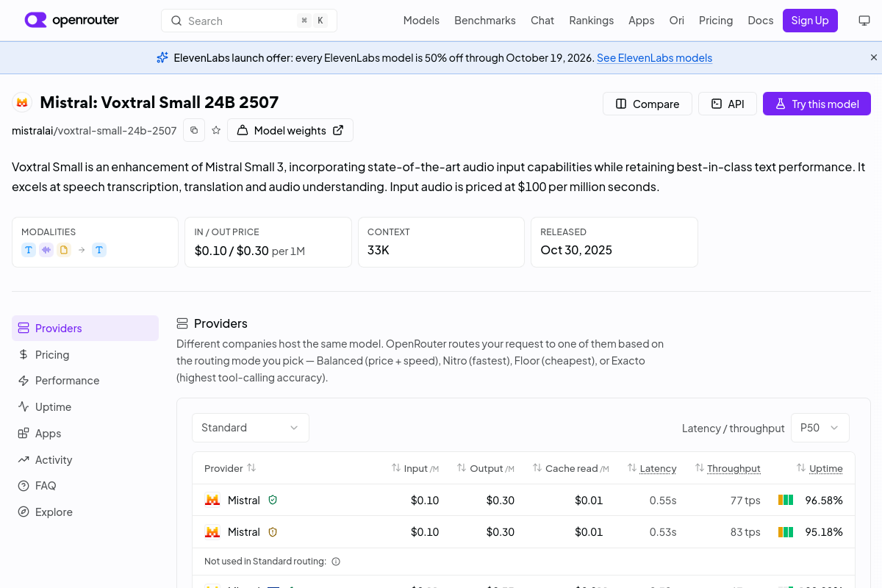Image resolution: width=882 pixels, height=588 pixels.
Task: Copy the mistralai/voxtral-small-24b-2507 model slug
Action: click(x=194, y=130)
